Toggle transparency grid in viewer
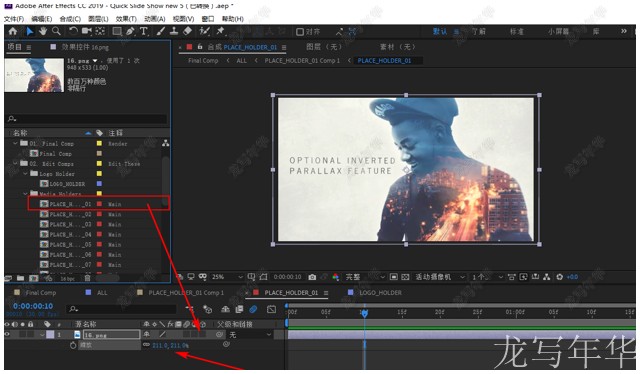The height and width of the screenshot is (374, 640). pos(405,277)
